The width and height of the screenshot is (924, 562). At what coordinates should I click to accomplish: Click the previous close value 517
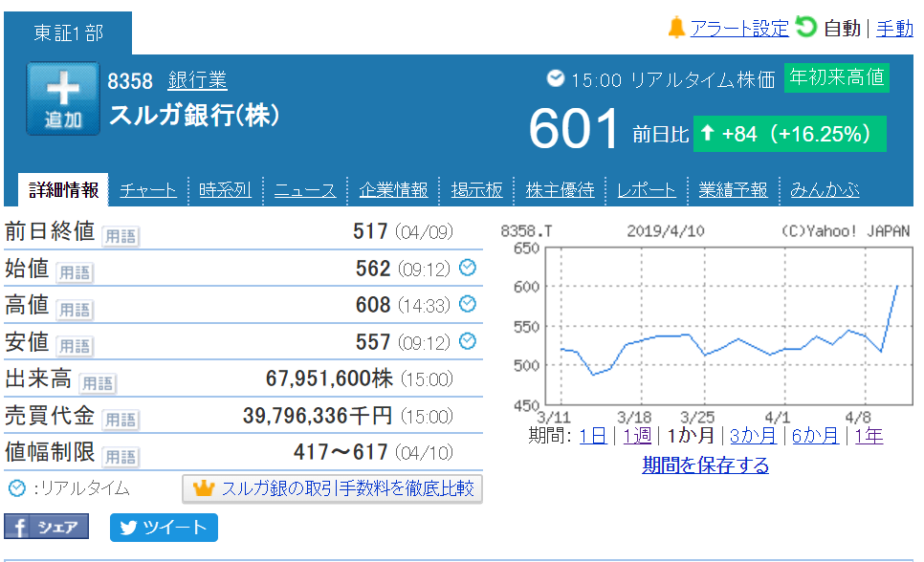370,231
